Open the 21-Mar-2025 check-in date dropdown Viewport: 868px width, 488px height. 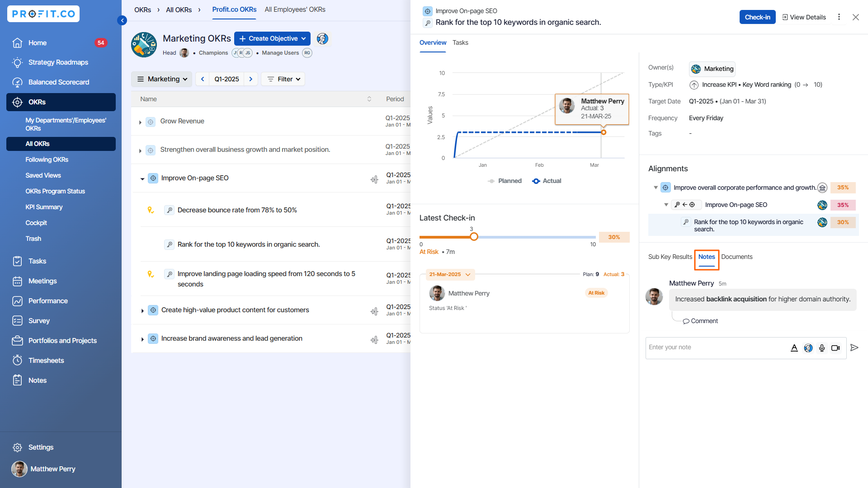click(x=450, y=274)
